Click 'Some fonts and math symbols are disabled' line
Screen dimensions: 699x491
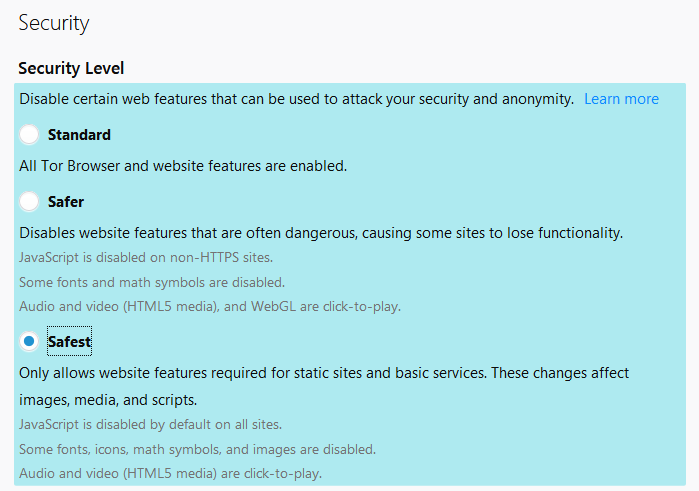coord(152,282)
